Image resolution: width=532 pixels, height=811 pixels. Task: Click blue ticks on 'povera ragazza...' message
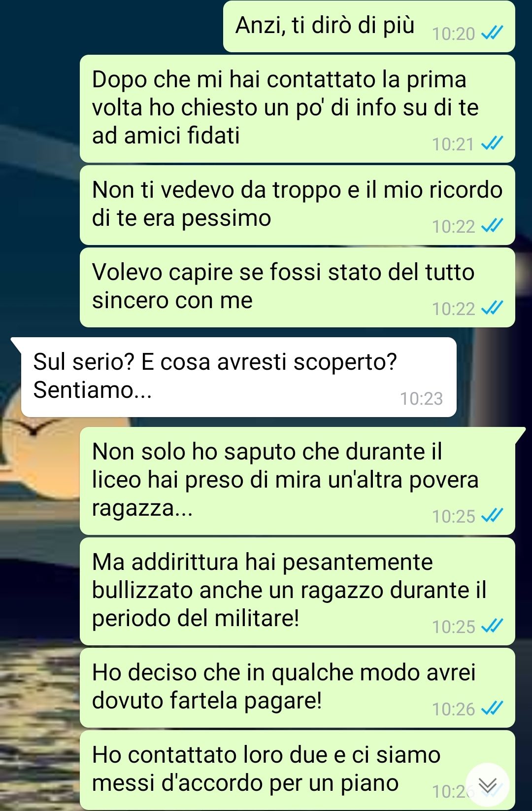(492, 516)
